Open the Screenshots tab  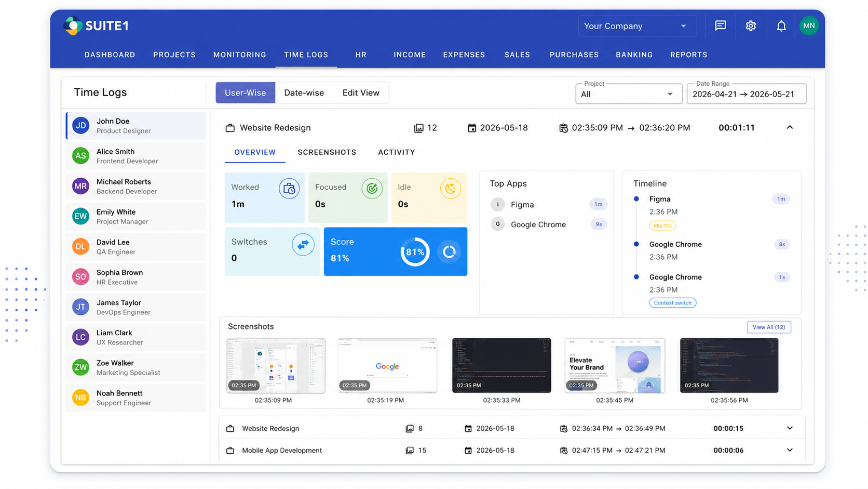(327, 152)
